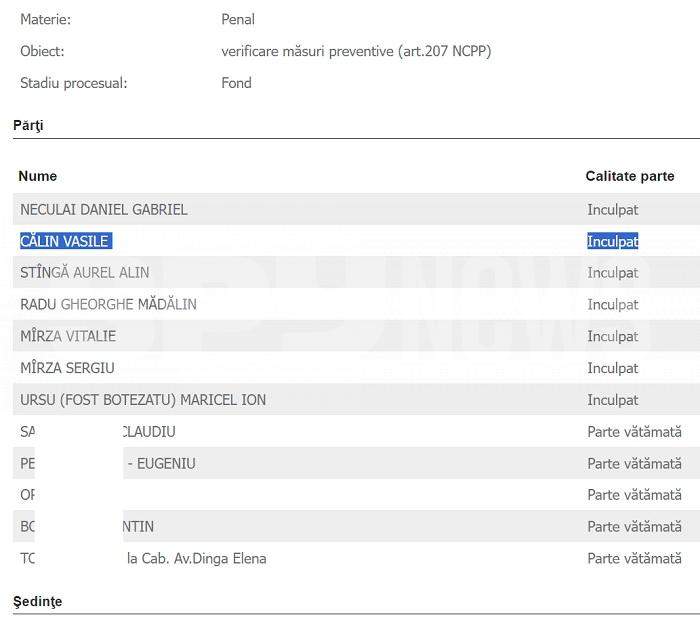Click the name NECULAI DANIEL GABRIEL
The image size is (700, 617).
tap(104, 209)
